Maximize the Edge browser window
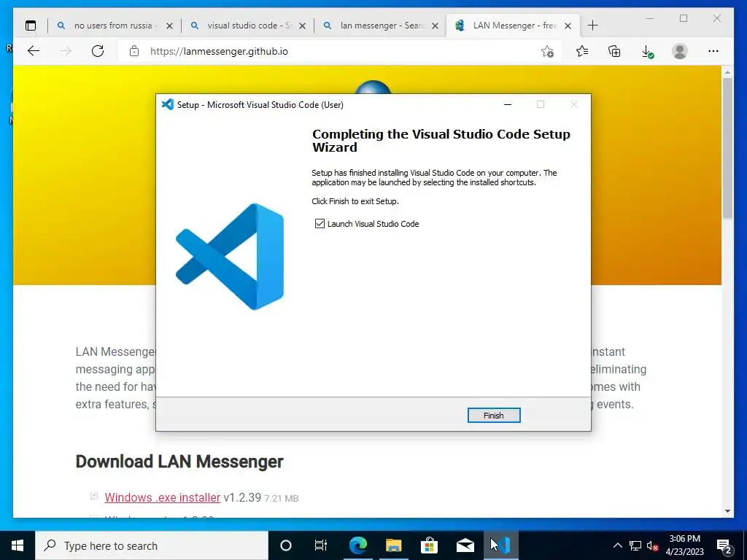This screenshot has height=560, width=747. [684, 18]
